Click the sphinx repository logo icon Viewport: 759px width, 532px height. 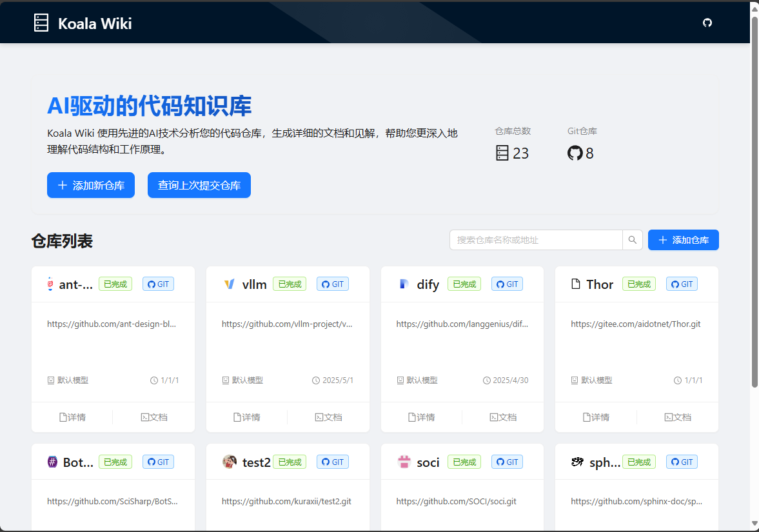pos(578,462)
